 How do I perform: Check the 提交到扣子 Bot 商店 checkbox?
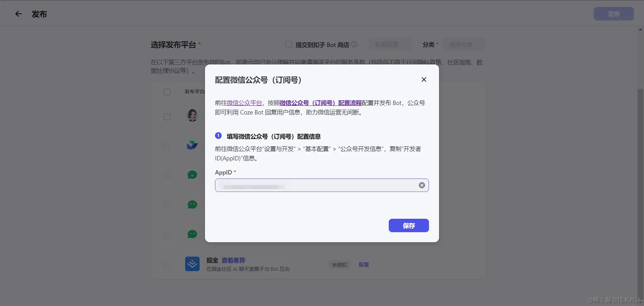click(289, 44)
